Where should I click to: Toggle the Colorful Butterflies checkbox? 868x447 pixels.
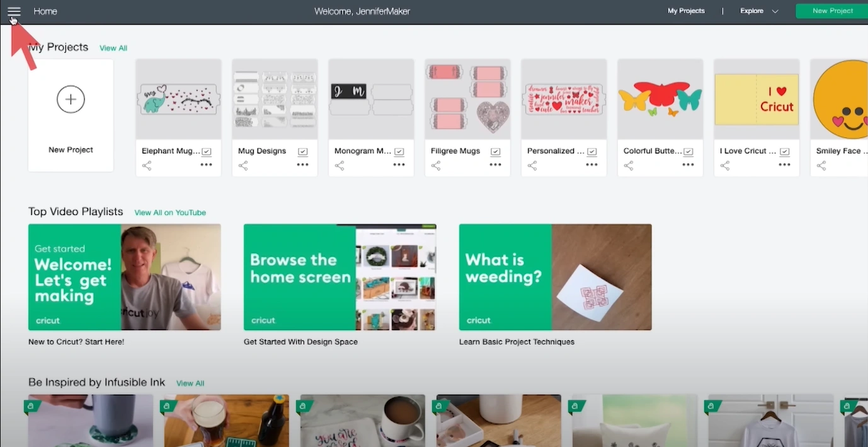pos(688,151)
